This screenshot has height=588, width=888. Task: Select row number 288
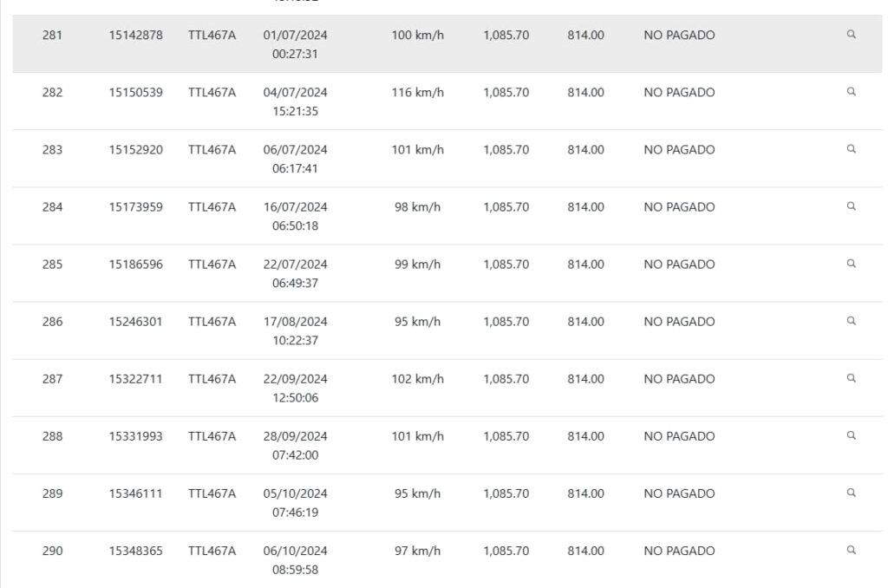coord(52,436)
